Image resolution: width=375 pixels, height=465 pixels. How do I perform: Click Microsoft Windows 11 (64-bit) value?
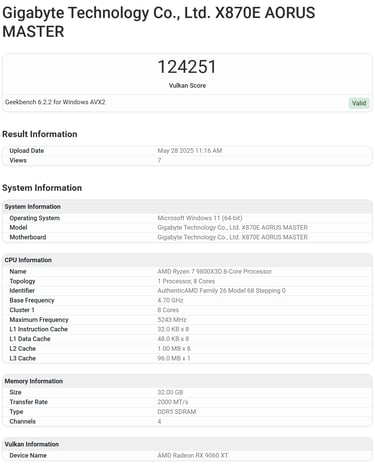pos(200,218)
